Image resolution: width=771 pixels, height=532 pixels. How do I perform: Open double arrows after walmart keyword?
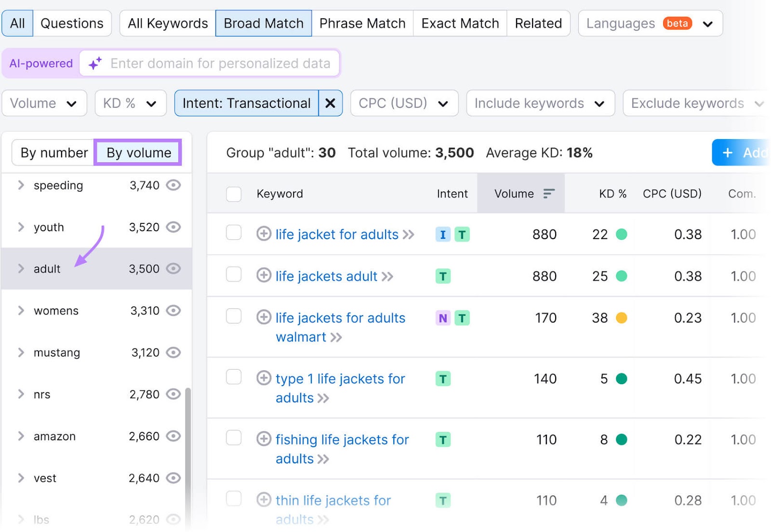point(336,337)
